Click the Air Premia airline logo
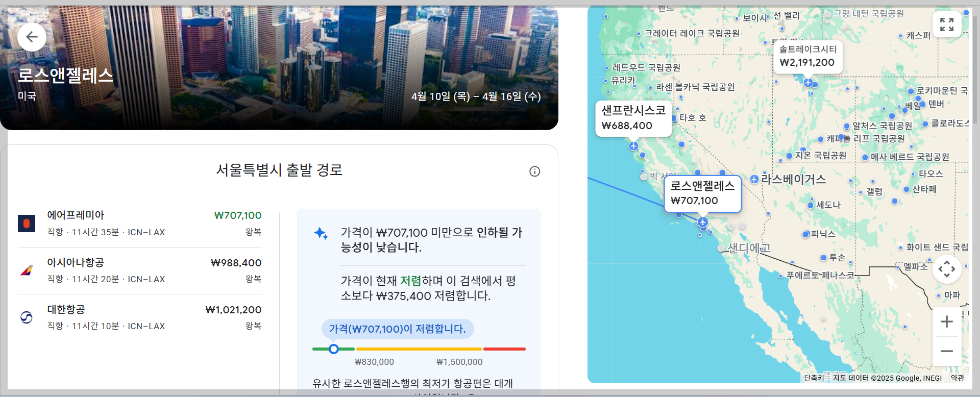The image size is (980, 397). (27, 224)
